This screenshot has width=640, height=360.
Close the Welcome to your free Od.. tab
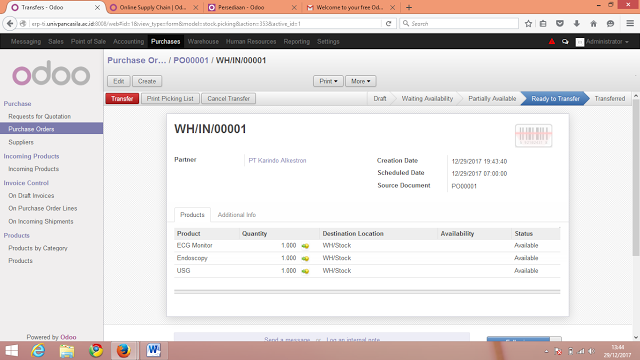[x=392, y=7]
